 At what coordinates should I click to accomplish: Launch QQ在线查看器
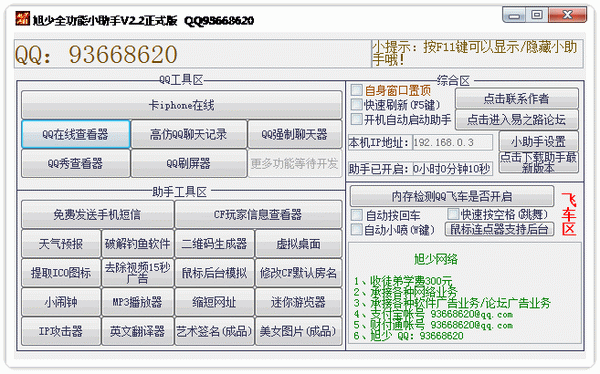76,134
